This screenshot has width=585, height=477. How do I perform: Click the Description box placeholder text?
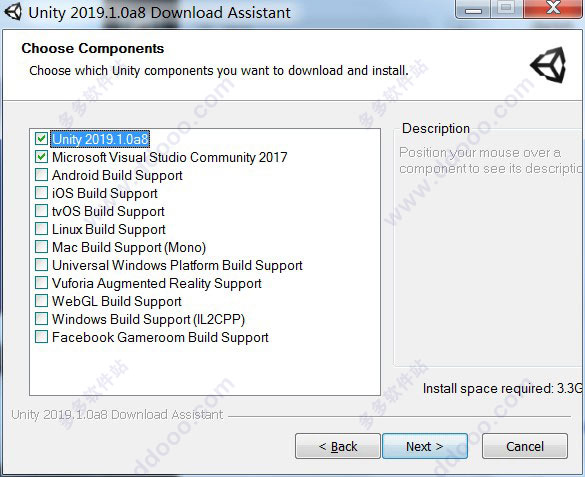[490, 160]
